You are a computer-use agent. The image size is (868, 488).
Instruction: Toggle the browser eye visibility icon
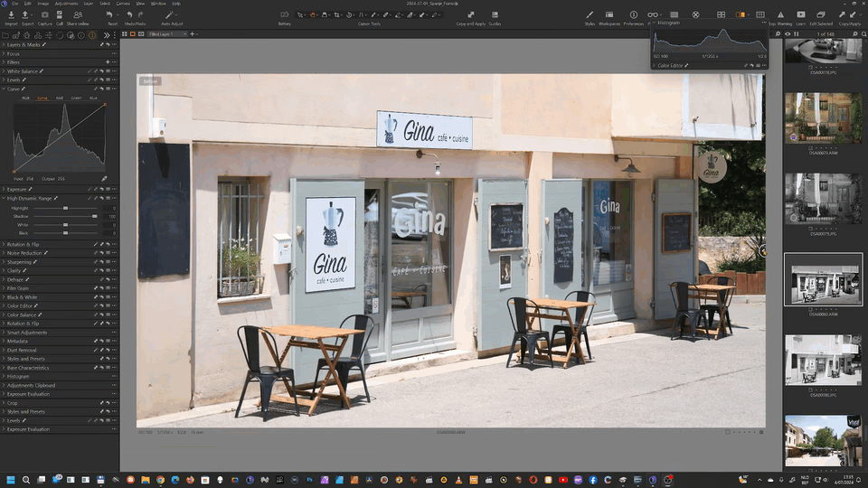click(788, 34)
